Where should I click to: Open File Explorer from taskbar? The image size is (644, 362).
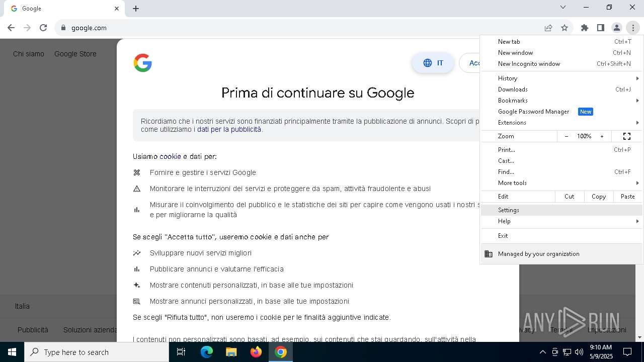(x=231, y=352)
